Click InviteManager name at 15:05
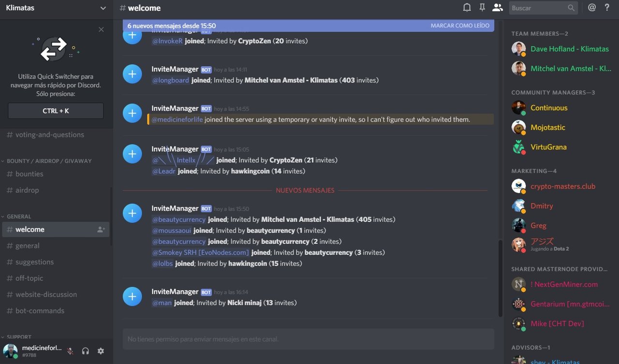This screenshot has width=619, height=364. [175, 149]
